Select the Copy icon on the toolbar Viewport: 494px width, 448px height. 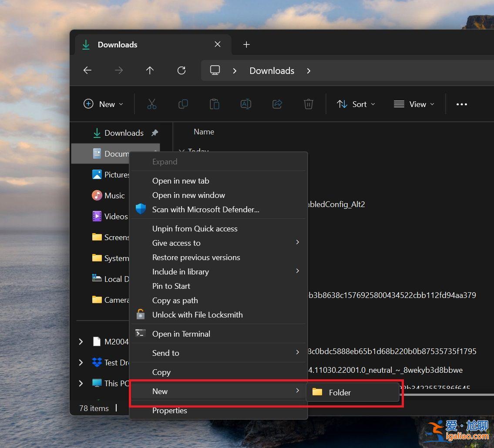coord(183,104)
